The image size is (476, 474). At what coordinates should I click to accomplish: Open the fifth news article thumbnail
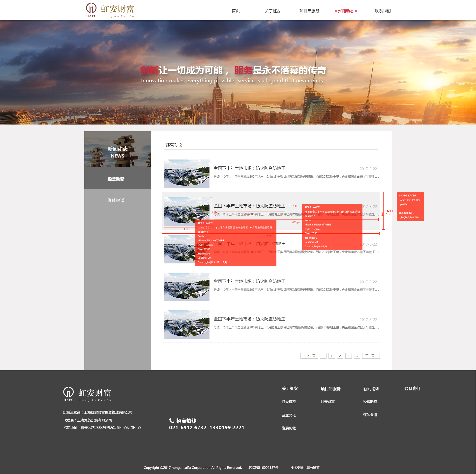coord(186,324)
